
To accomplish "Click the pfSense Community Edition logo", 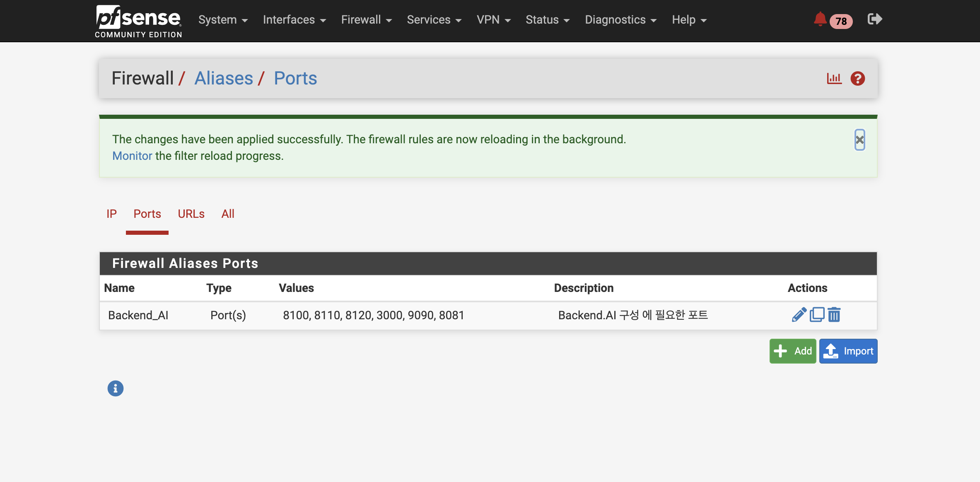I will click(x=138, y=22).
